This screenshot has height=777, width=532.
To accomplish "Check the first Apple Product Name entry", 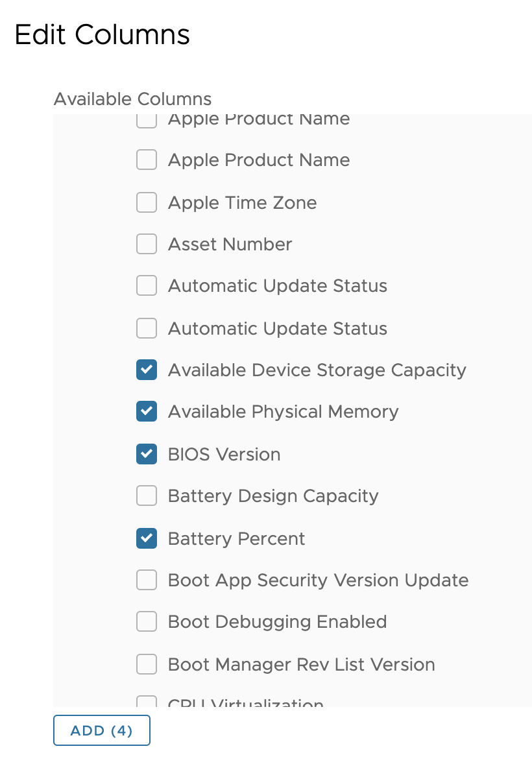I will [x=147, y=119].
